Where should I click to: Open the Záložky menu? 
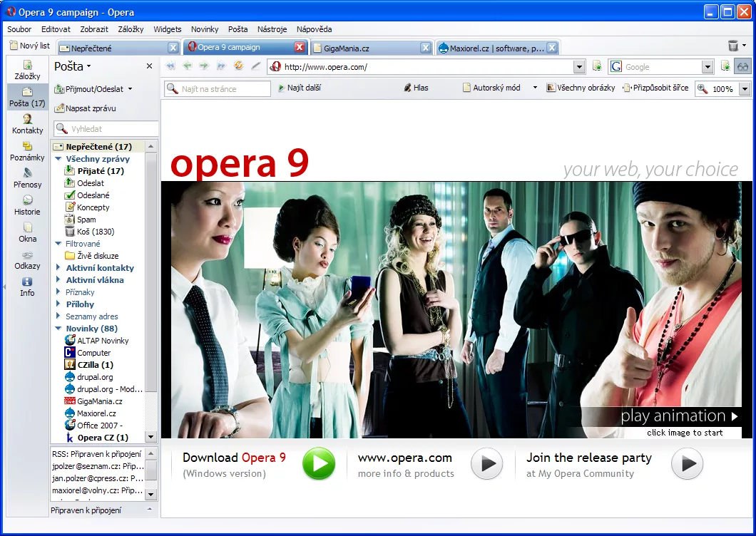pos(131,29)
